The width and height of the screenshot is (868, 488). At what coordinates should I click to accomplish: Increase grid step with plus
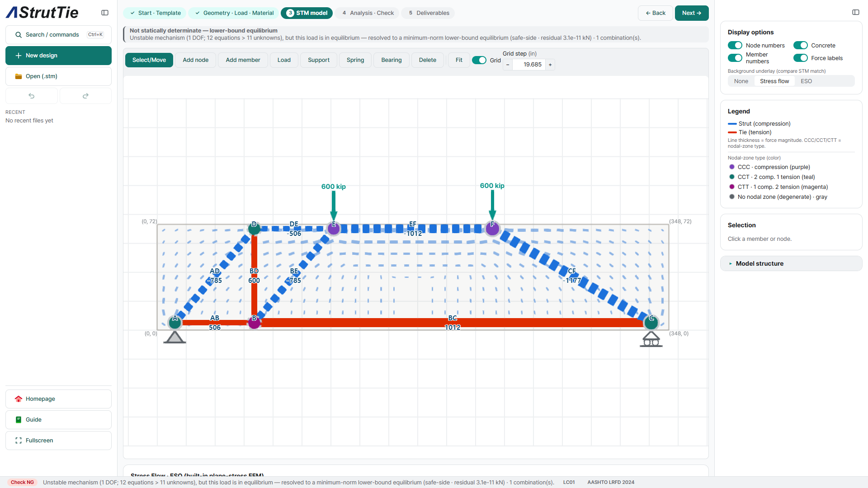tap(550, 65)
